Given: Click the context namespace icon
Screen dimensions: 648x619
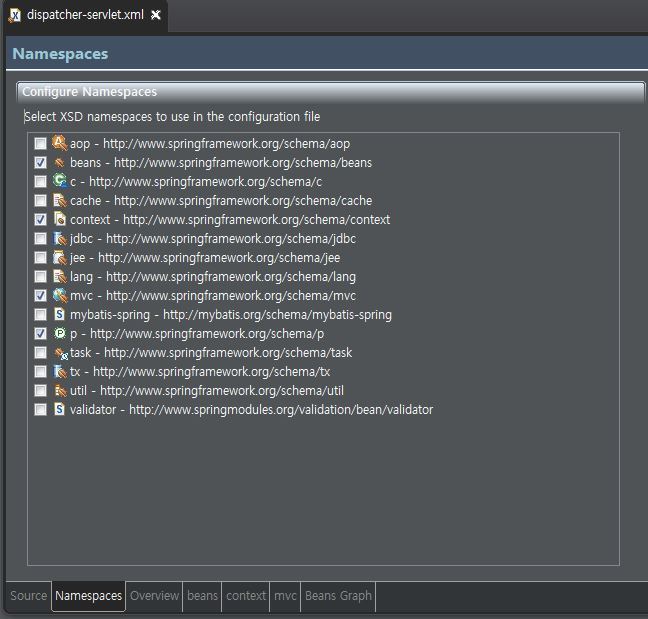Looking at the screenshot, I should 60,219.
